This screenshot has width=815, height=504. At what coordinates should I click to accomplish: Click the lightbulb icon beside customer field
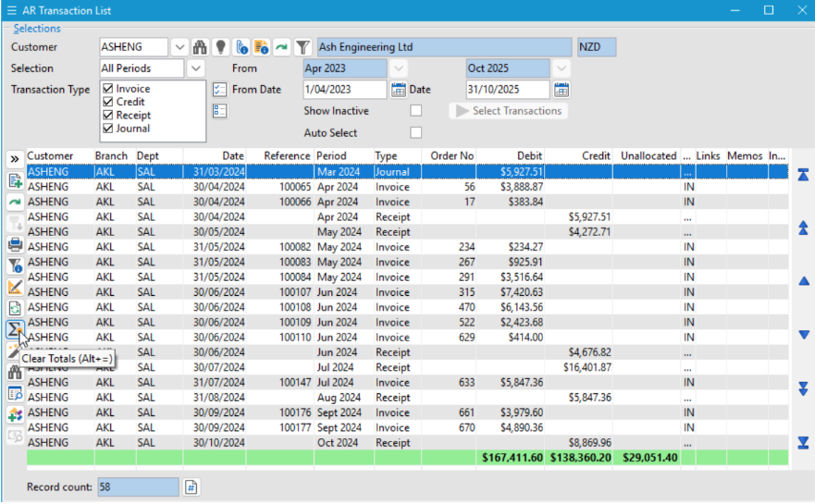coord(221,47)
